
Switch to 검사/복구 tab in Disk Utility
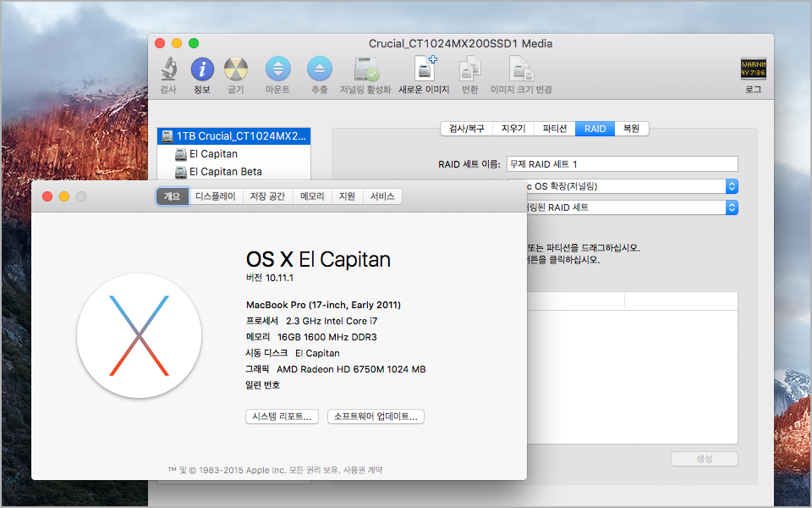(x=467, y=129)
